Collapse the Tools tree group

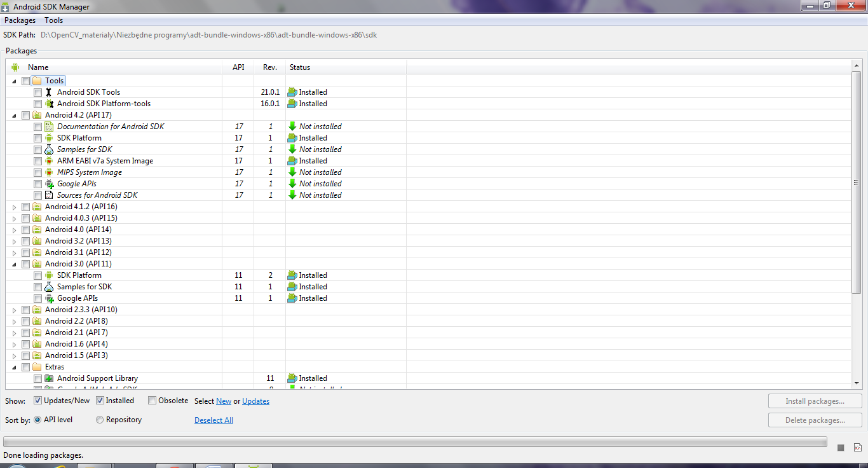[15, 81]
